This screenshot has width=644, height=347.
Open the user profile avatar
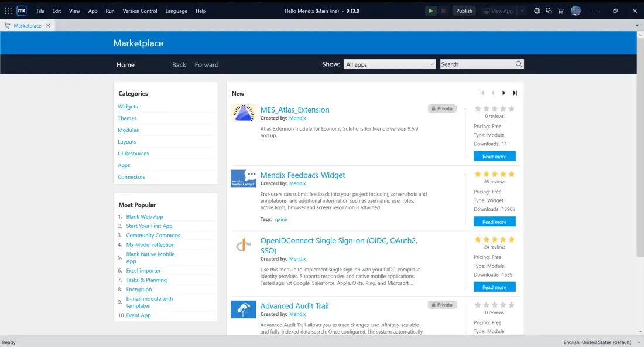(x=576, y=11)
